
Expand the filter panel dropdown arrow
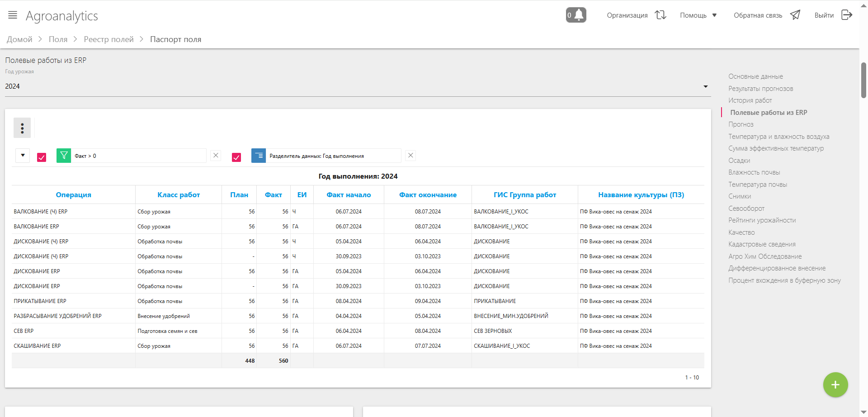coord(23,156)
